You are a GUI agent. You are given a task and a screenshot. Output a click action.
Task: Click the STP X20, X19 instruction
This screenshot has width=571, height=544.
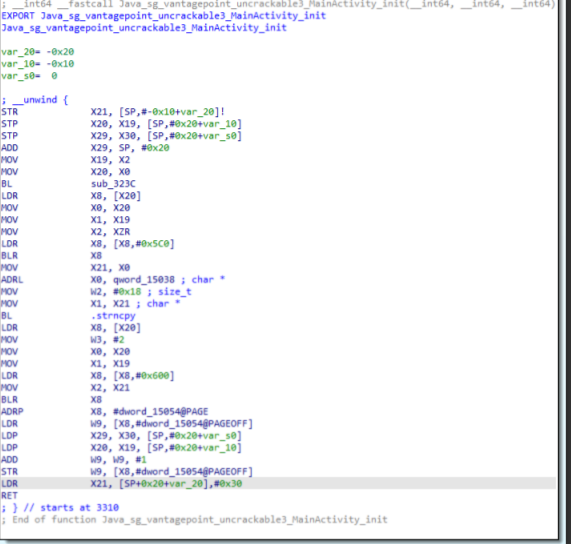pos(121,124)
